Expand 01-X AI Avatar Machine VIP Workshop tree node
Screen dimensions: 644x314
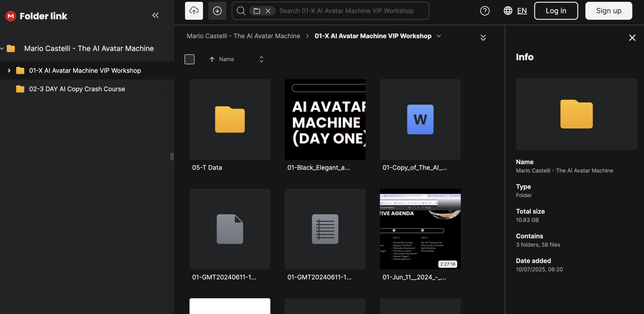9,71
